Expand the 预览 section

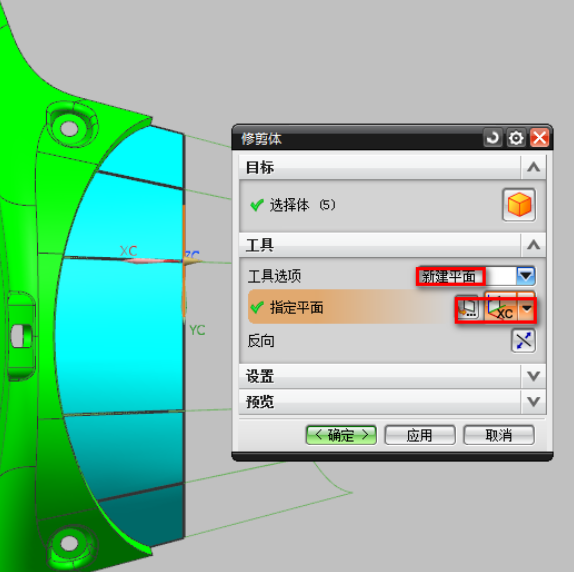click(533, 401)
